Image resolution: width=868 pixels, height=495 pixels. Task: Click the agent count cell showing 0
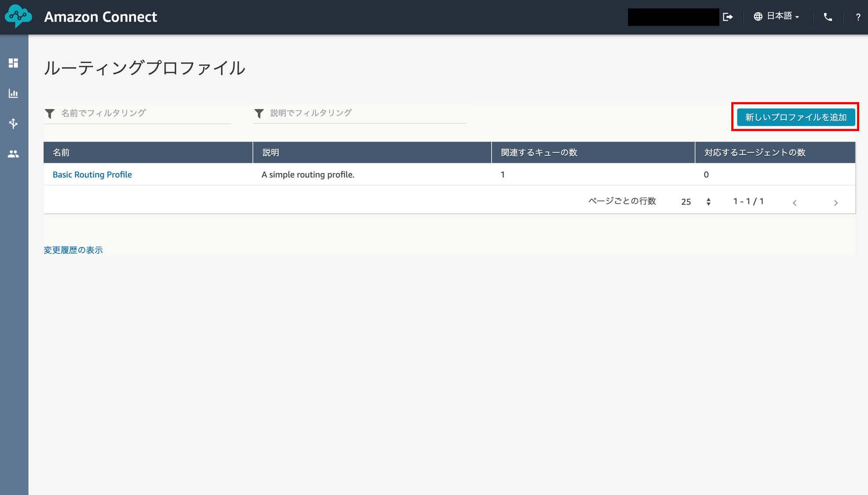point(775,174)
